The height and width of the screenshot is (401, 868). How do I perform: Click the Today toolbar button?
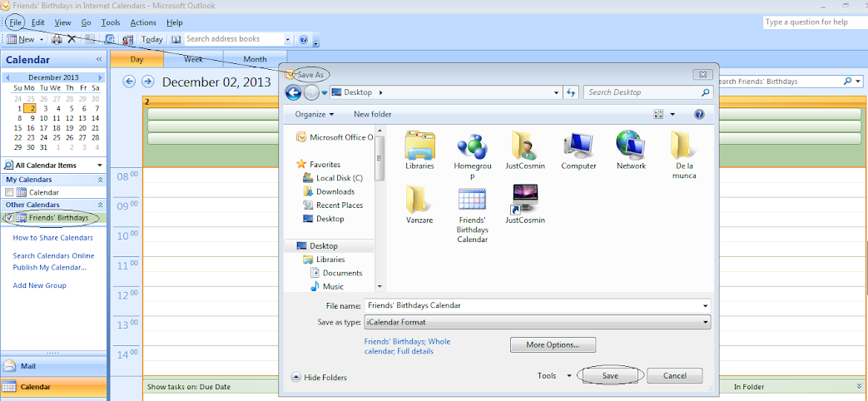point(151,39)
